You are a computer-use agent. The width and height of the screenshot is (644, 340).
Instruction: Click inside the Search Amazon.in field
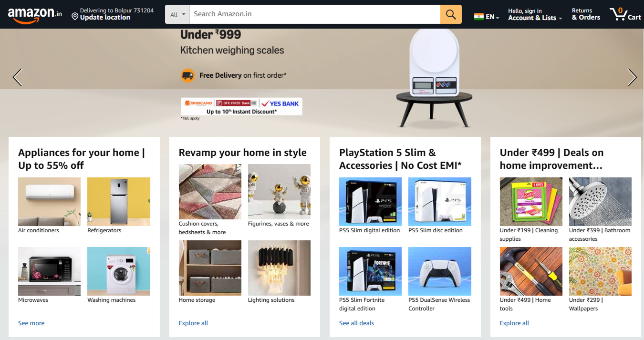[x=315, y=14]
